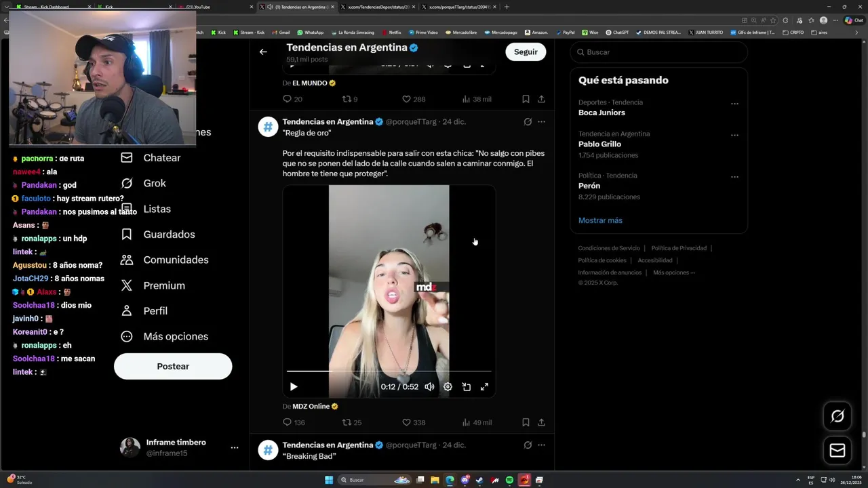Open Grok in the X sidebar
Image resolution: width=868 pixels, height=488 pixels.
point(143,184)
